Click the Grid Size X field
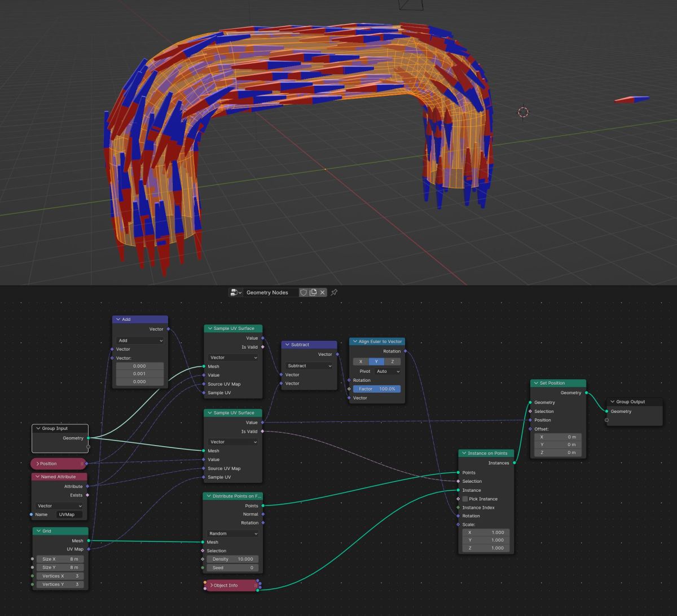Image resolution: width=677 pixels, height=616 pixels. point(60,559)
